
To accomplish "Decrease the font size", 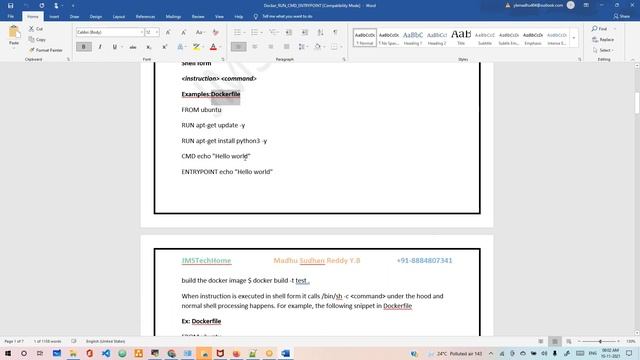I will [x=183, y=32].
